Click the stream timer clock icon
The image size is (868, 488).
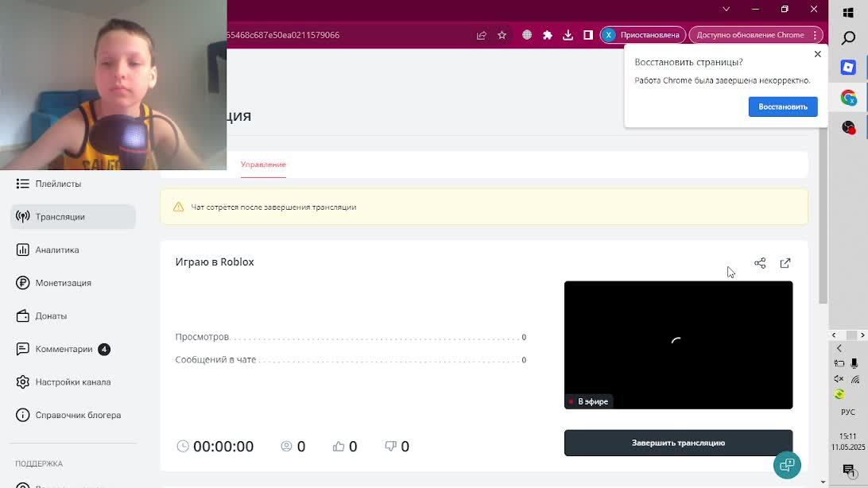pos(183,446)
